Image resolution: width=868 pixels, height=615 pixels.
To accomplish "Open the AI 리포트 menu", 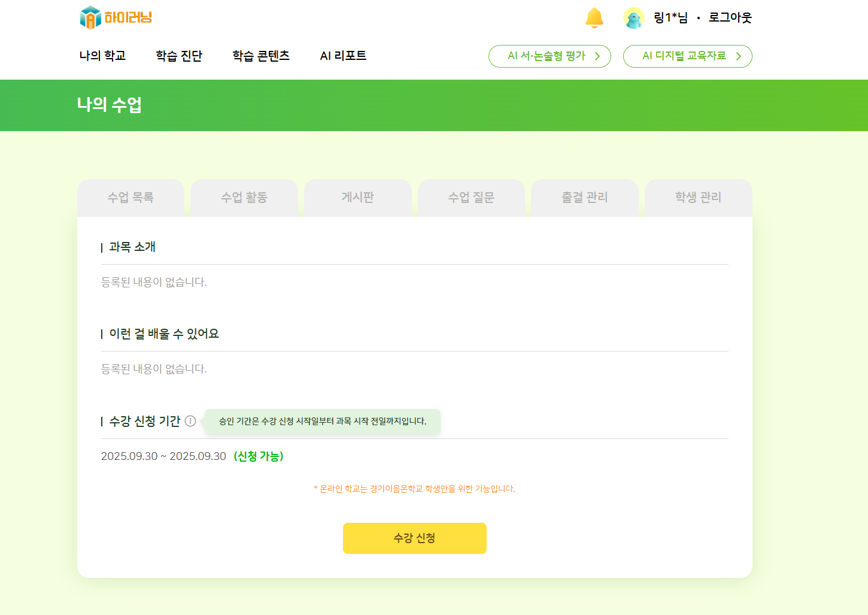I will coord(343,56).
